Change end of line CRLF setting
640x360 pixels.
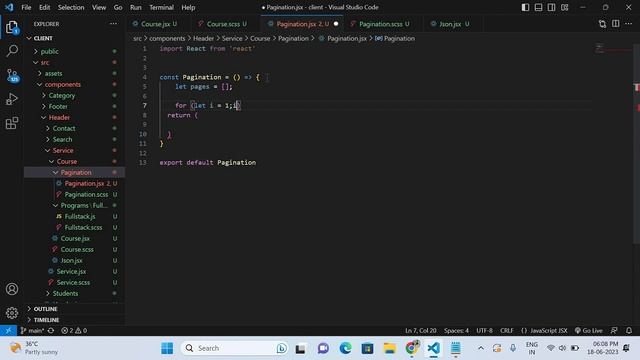point(507,330)
